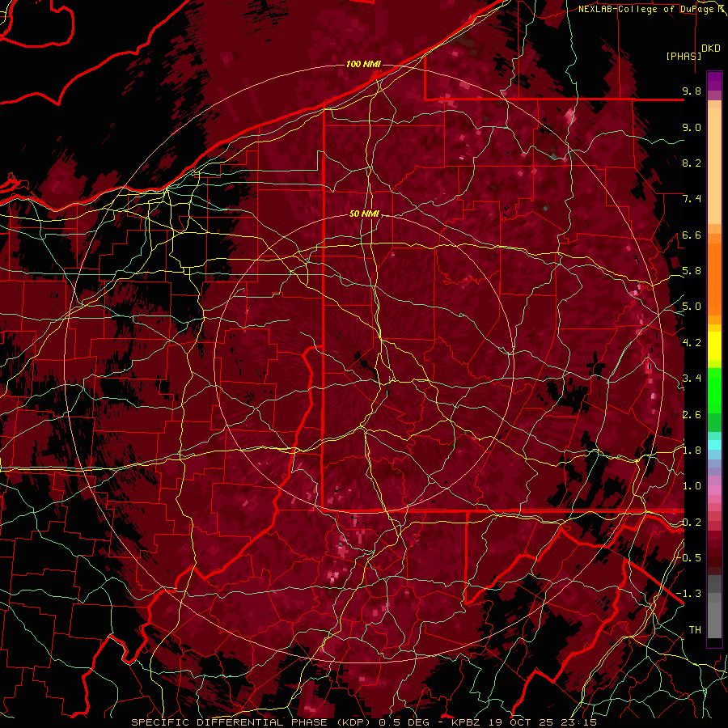The width and height of the screenshot is (728, 728).
Task: Click the 5.0 scale value
Action: tap(692, 307)
